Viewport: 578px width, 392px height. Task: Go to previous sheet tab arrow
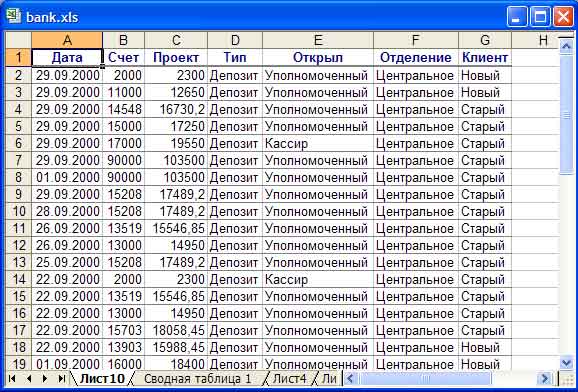pos(28,378)
